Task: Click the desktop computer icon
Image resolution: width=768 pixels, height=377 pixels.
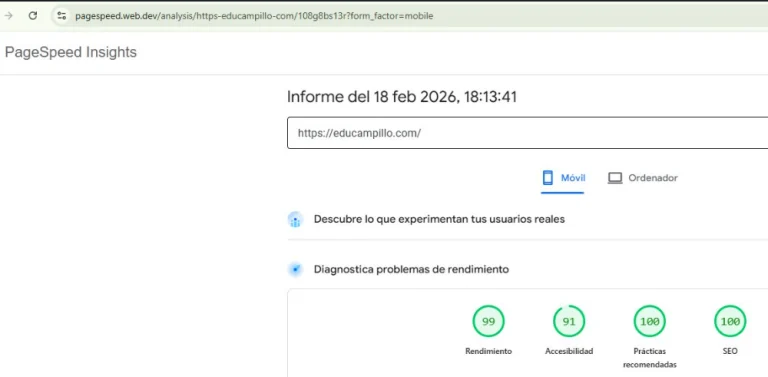Action: [x=615, y=178]
